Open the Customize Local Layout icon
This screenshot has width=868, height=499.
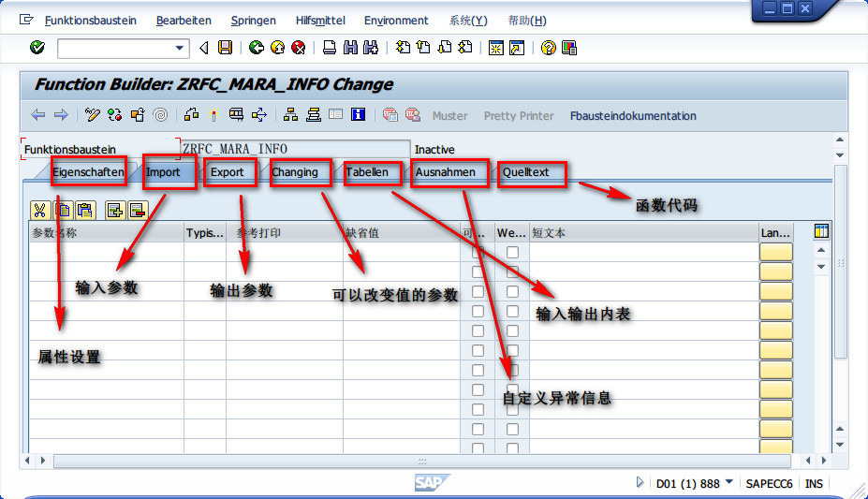click(x=569, y=48)
